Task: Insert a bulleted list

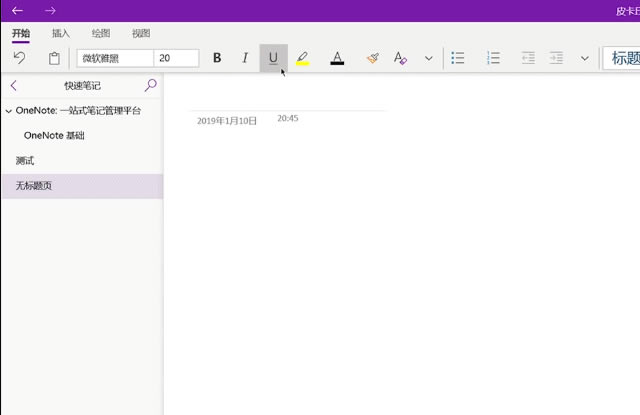Action: coord(458,58)
